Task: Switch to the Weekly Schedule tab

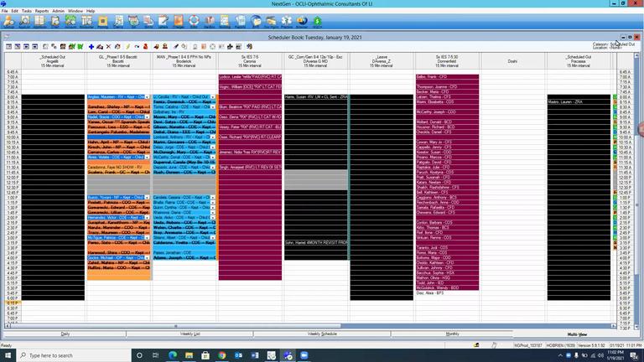Action: click(x=322, y=334)
